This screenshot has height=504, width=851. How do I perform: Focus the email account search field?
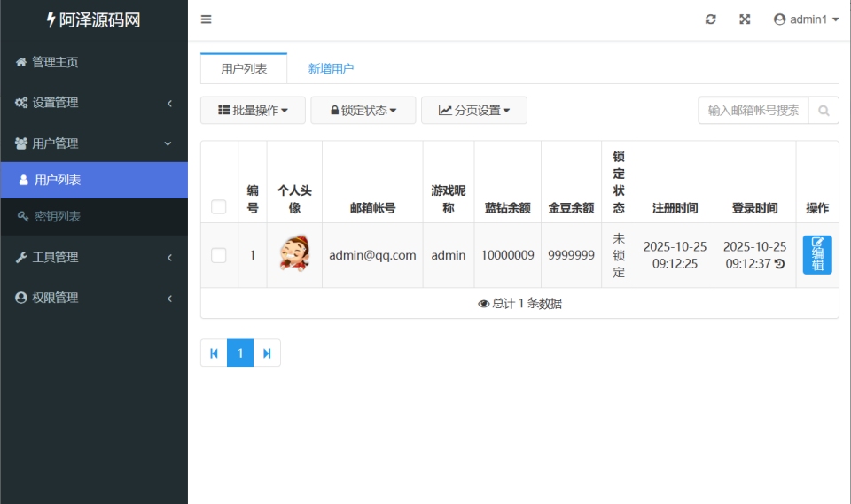753,111
